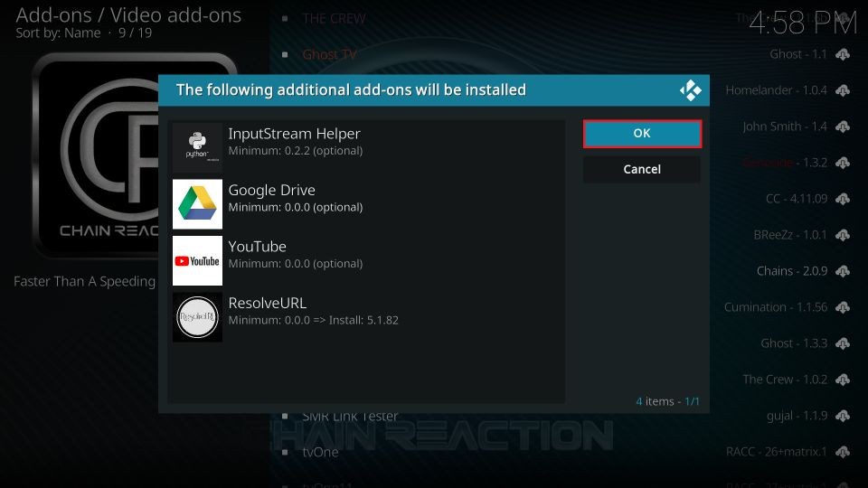Click cloud download icon next to gujal - 1.1.9
Screen dimensions: 868x488
843,416
